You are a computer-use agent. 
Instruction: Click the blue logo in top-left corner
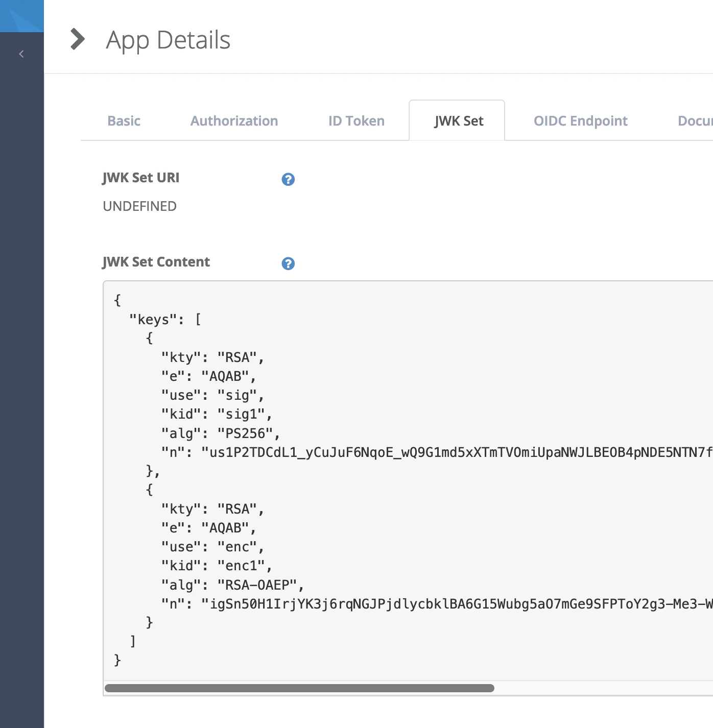[22, 16]
